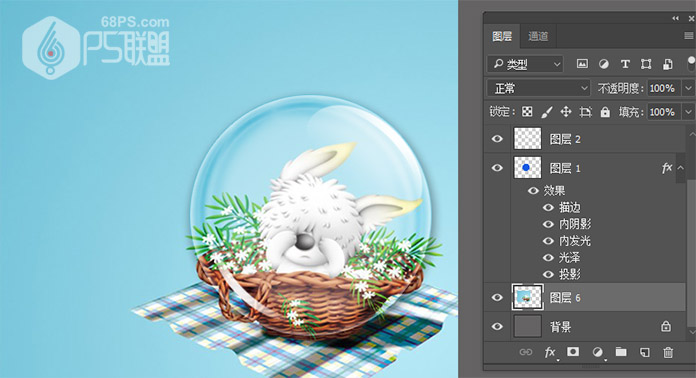696x378 pixels.
Task: Hide layer 图层 1
Action: [x=497, y=168]
